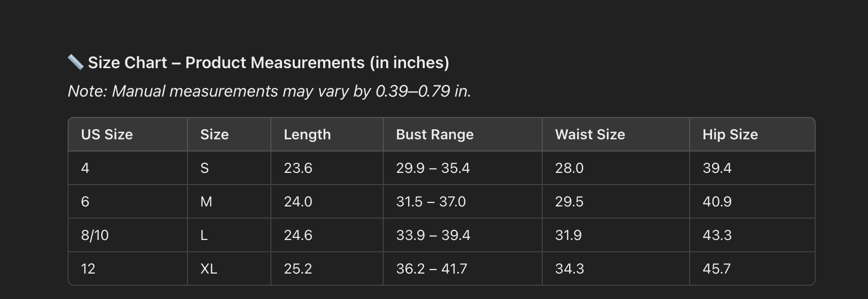Click the bust range 36.2 – 41.7 cell
The width and height of the screenshot is (868, 299).
(x=462, y=268)
